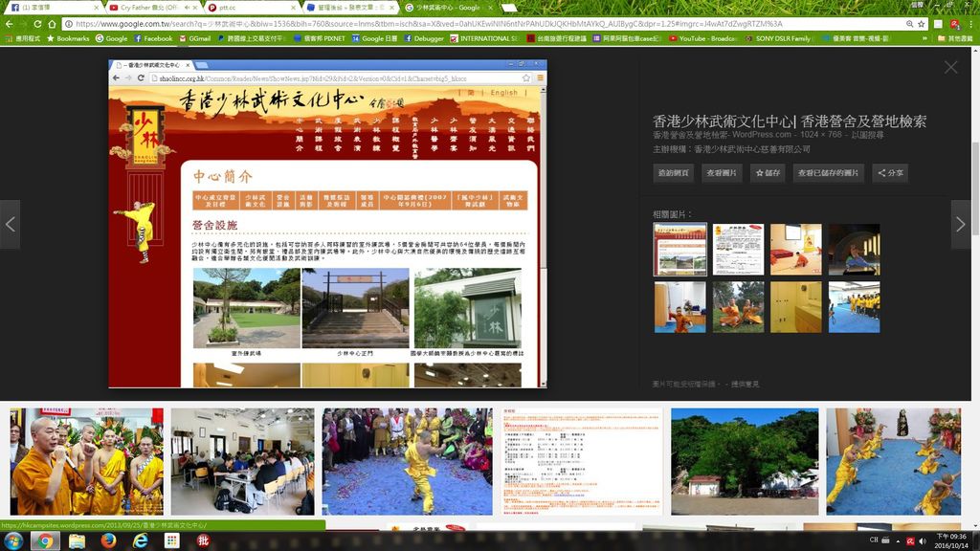
Task: Launch Firefox from the taskbar
Action: tap(108, 540)
